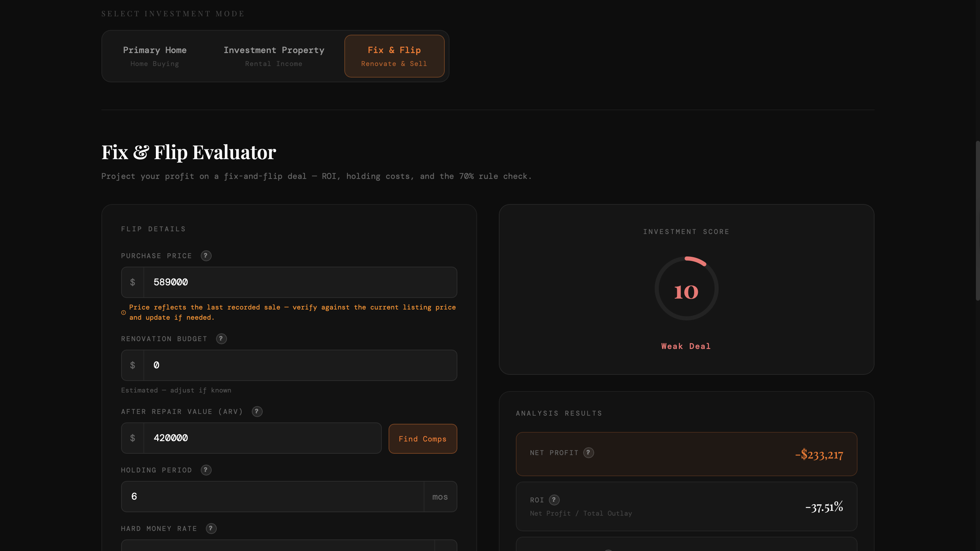Click the Investment Score gauge ring
Screen dimensions: 980x551
pyautogui.click(x=686, y=289)
